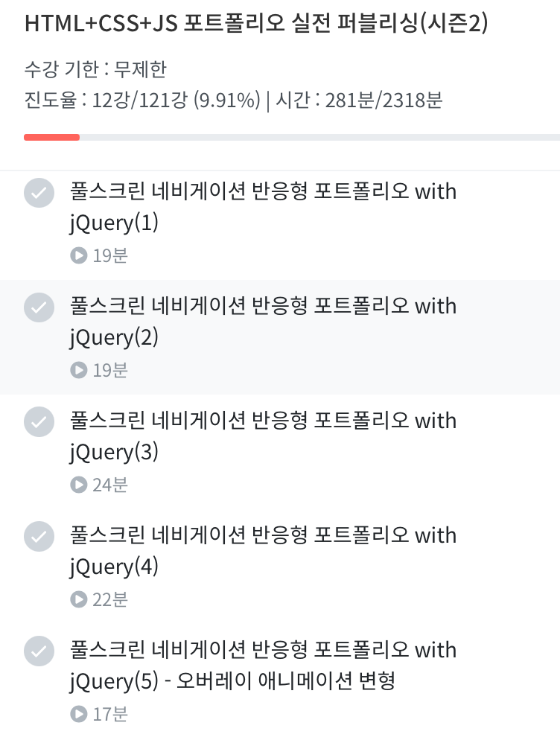Click the 수강 기한 무제한 text
This screenshot has height=743, width=560.
95,70
